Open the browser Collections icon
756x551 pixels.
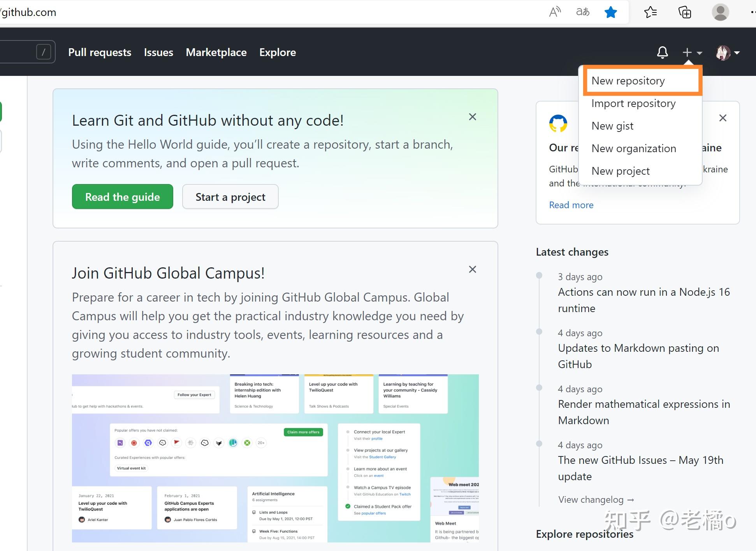pyautogui.click(x=685, y=12)
